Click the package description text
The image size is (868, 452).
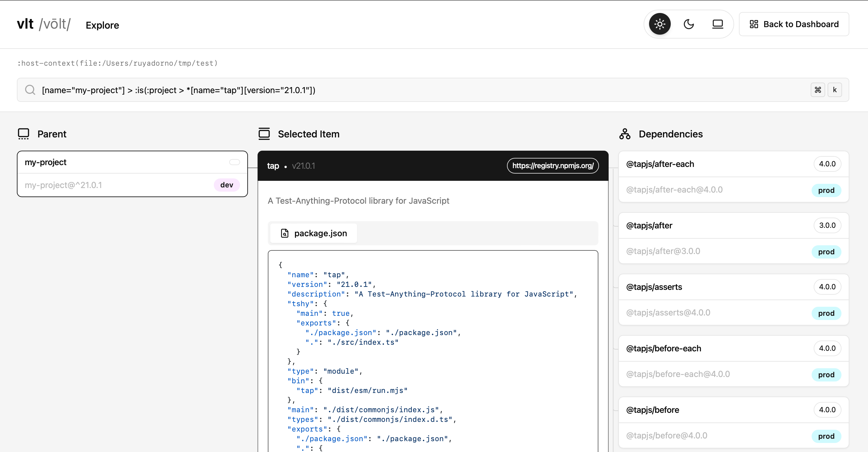click(x=358, y=201)
